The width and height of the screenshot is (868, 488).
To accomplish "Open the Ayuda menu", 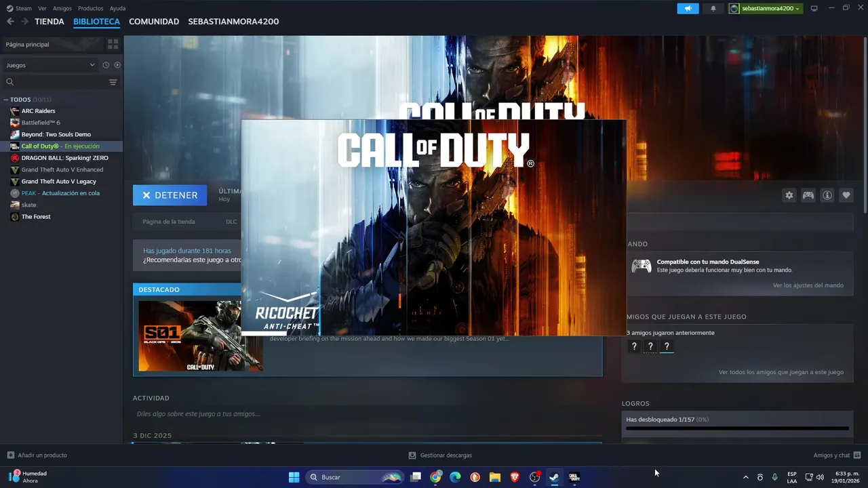I will pyautogui.click(x=117, y=8).
